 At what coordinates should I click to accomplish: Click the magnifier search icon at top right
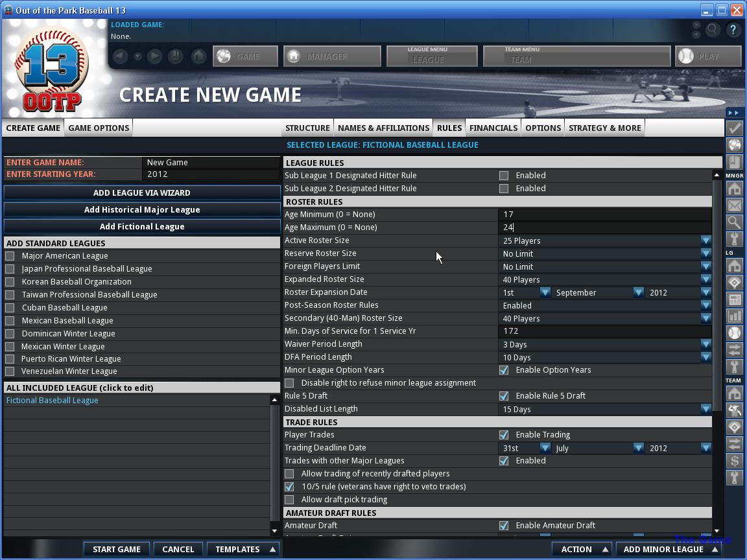click(713, 30)
